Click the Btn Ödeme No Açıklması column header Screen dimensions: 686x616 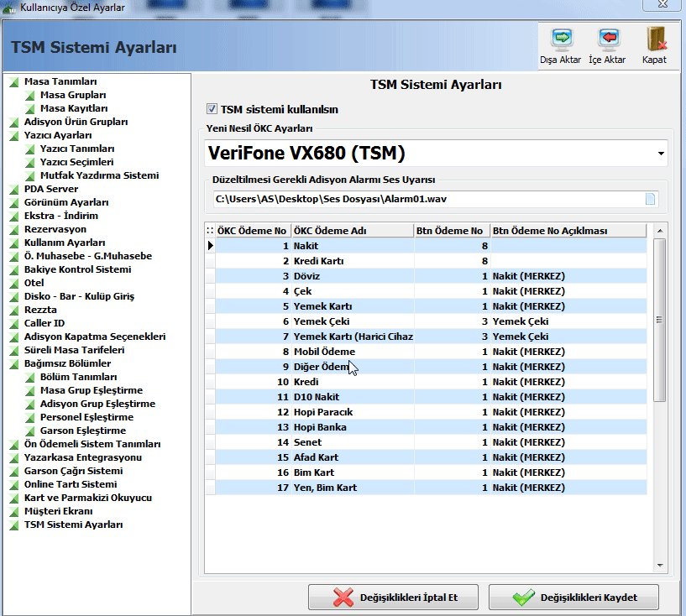pos(568,231)
